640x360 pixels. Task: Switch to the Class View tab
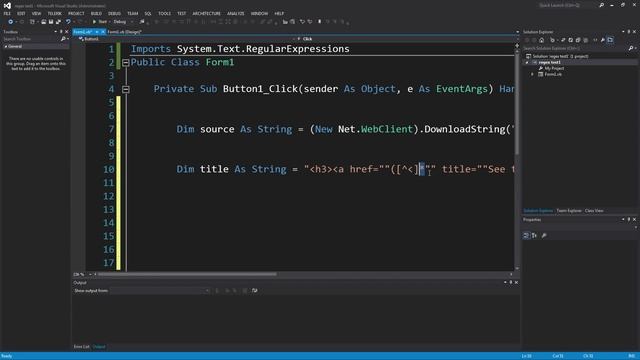point(594,211)
